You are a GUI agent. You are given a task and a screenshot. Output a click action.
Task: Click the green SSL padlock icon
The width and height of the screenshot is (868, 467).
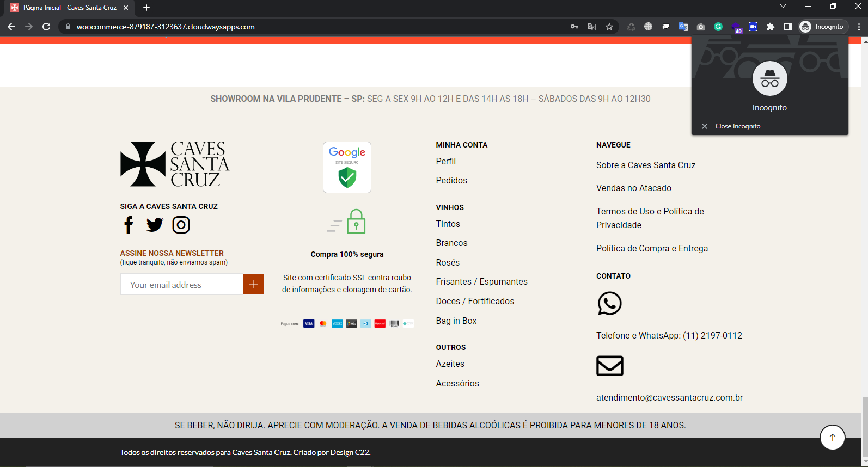356,221
